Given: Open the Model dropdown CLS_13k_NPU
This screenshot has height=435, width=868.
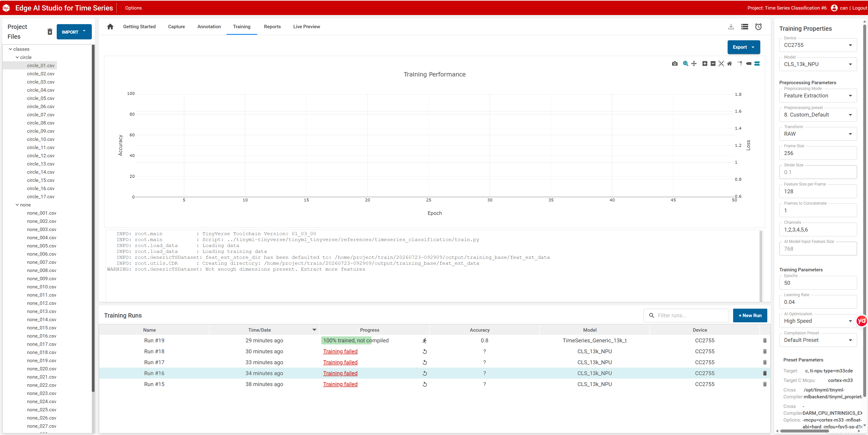Looking at the screenshot, I should click(818, 64).
